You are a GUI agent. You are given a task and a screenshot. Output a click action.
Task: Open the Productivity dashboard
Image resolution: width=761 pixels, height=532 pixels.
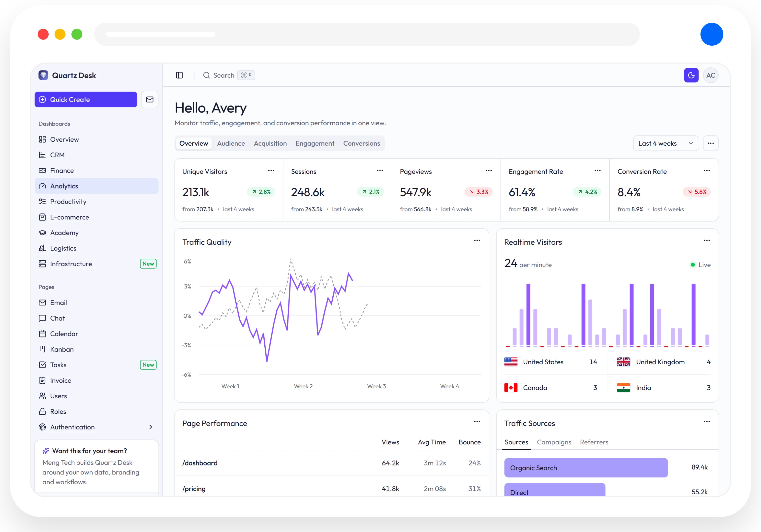[96, 201]
